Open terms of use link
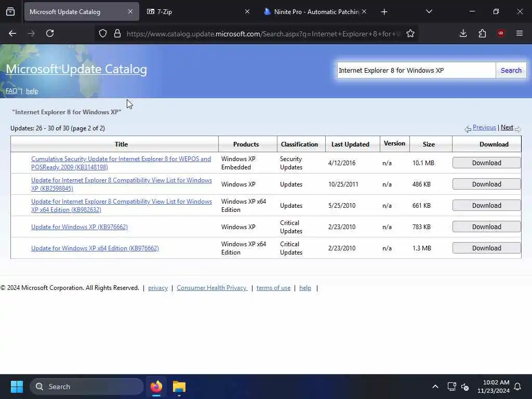 click(273, 288)
